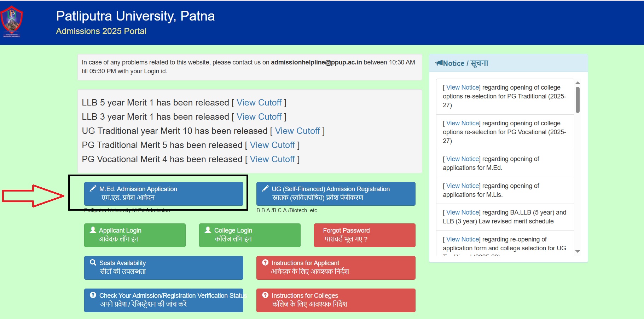Click the pencil icon on M.Ed. Admission Application
This screenshot has height=319, width=644.
pyautogui.click(x=93, y=189)
